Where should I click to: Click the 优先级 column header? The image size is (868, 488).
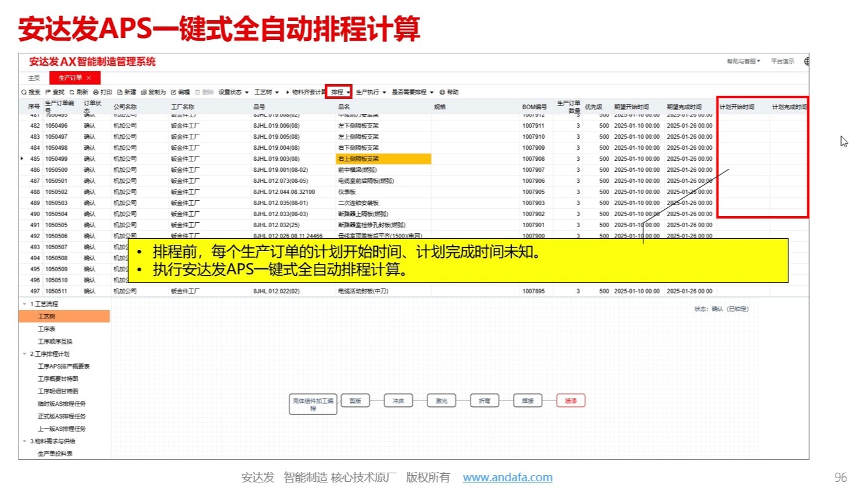[x=593, y=107]
